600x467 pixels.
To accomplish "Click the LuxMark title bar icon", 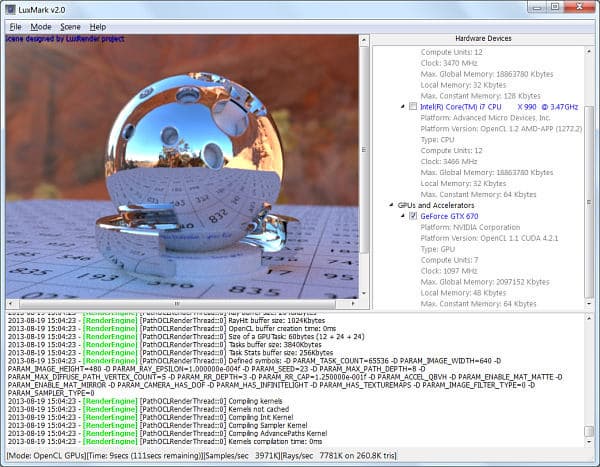I will pos(10,9).
